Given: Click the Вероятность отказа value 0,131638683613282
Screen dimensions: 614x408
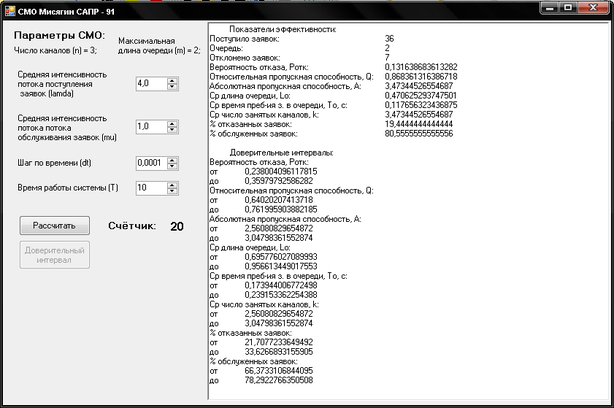Looking at the screenshot, I should pyautogui.click(x=421, y=67).
